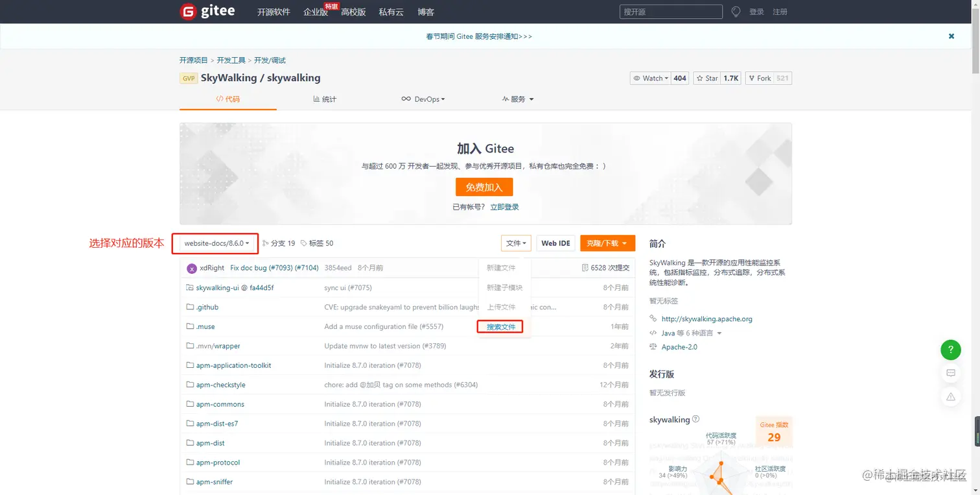Screen dimensions: 980x495
Task: Click the Watch button
Action: (x=650, y=78)
